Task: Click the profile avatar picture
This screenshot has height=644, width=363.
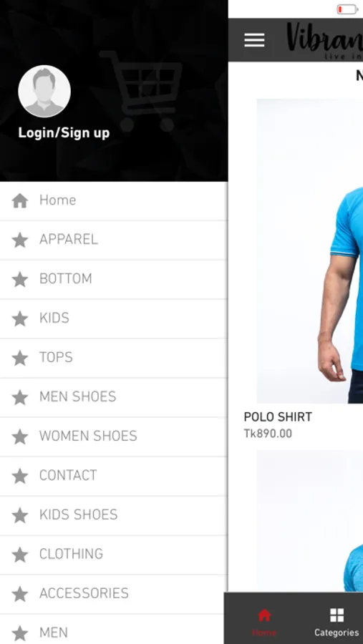Action: [x=44, y=91]
